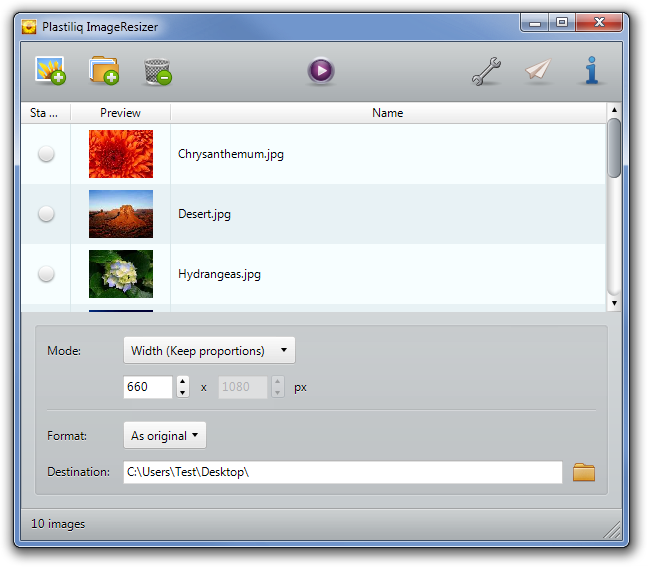Open the Mode dropdown Width (Keep proportions)
648x567 pixels.
point(209,350)
